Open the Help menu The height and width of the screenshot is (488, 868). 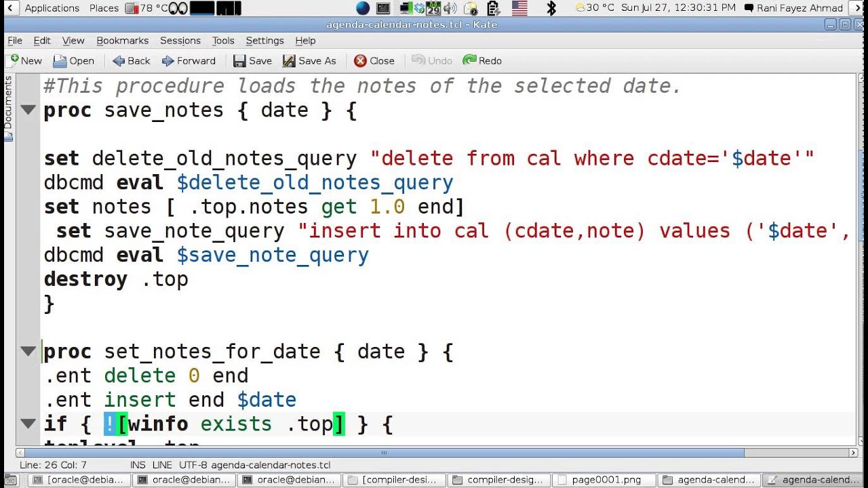point(305,41)
